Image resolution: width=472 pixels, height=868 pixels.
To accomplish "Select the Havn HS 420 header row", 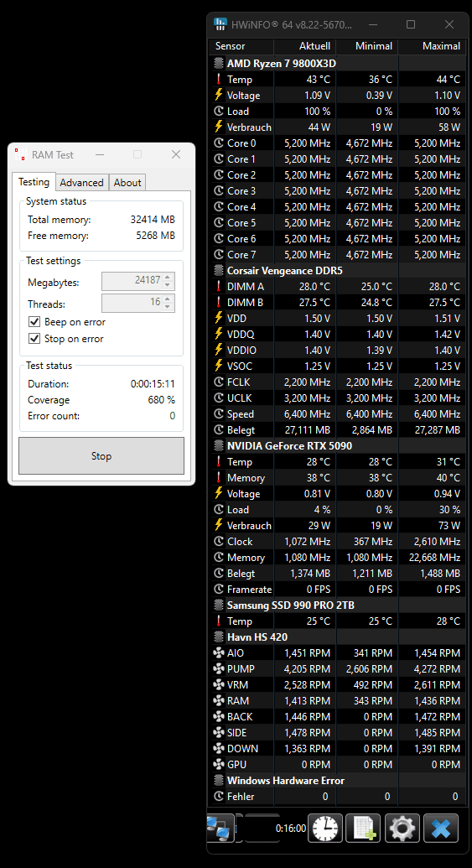I will pos(338,637).
